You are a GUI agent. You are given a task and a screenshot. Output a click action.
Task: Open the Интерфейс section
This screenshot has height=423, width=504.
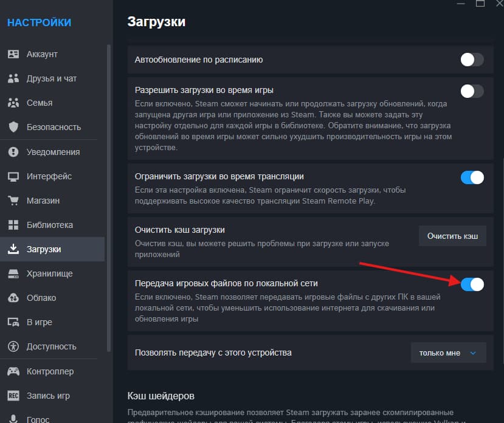pos(52,176)
